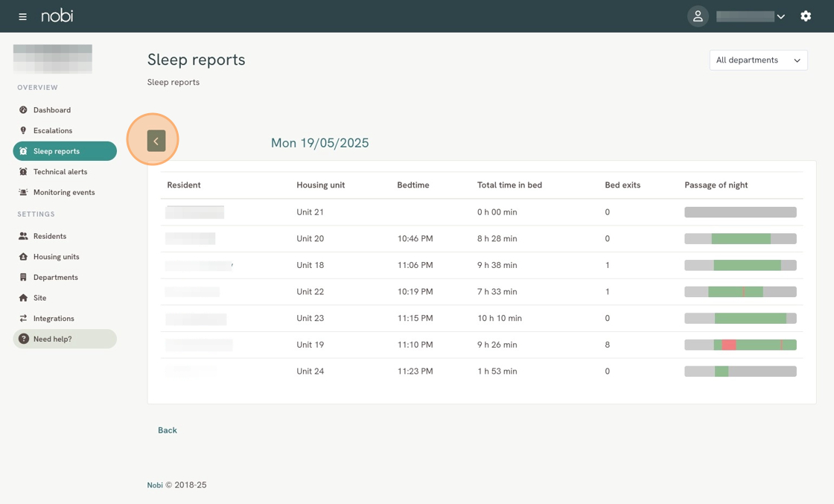Click the Integrations arrows icon
This screenshot has height=504, width=834.
pos(23,319)
